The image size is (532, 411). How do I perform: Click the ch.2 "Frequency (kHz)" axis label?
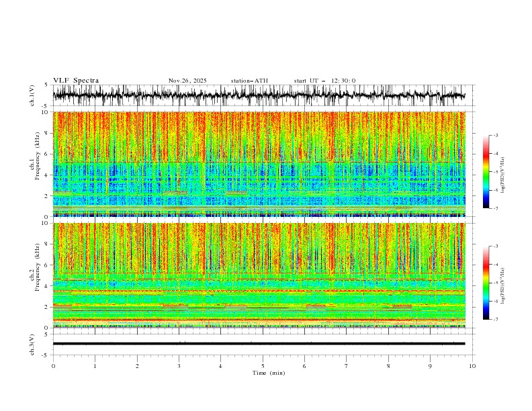click(38, 267)
